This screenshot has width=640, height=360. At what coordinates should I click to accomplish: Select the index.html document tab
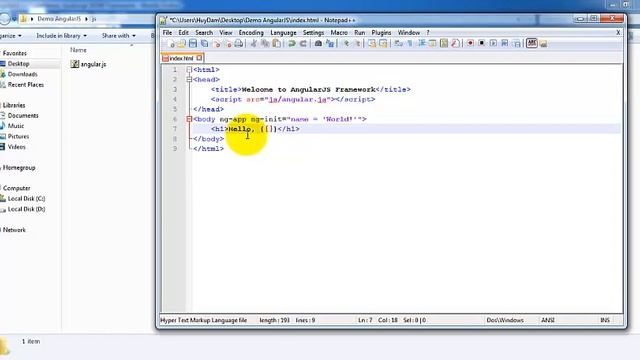(x=181, y=58)
